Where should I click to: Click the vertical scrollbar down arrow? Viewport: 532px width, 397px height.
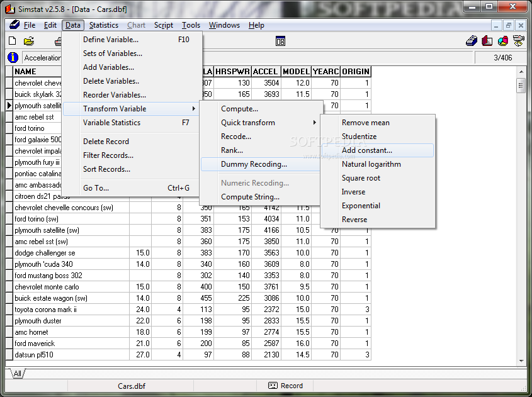pos(521,361)
